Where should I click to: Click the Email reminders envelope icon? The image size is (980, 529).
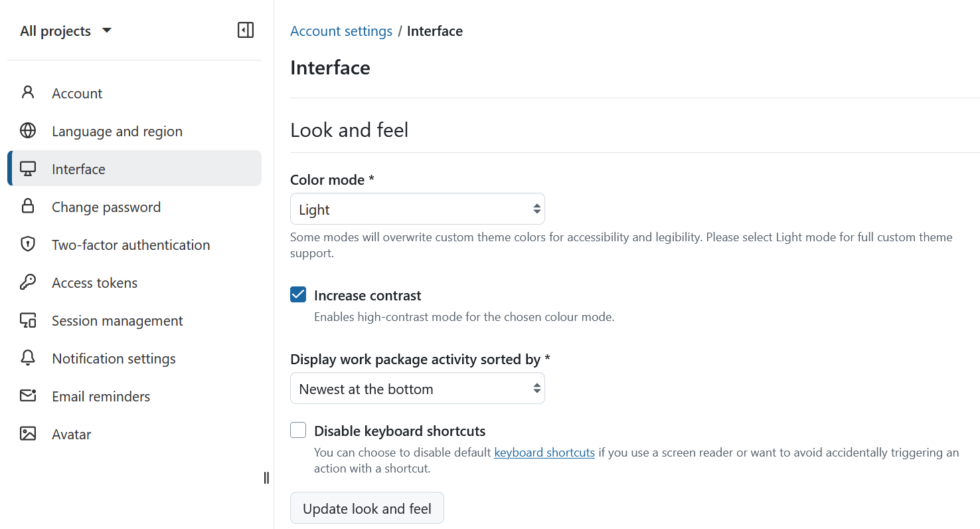click(x=27, y=396)
